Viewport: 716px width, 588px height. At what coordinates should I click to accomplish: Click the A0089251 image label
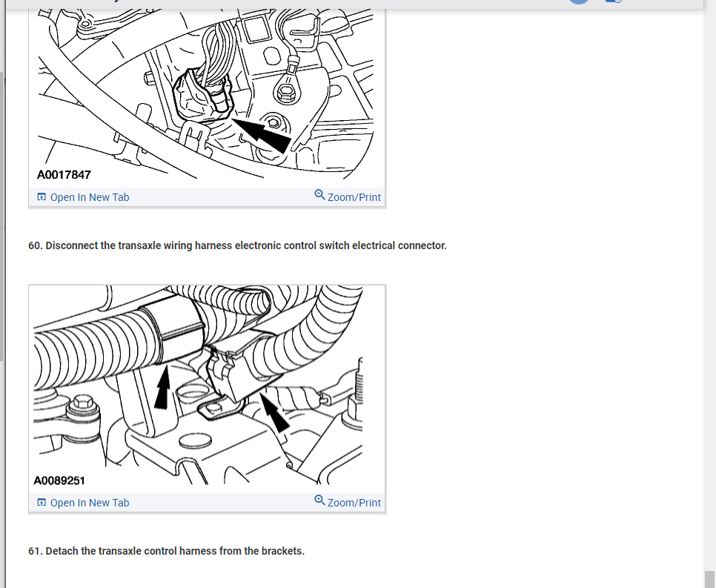59,480
